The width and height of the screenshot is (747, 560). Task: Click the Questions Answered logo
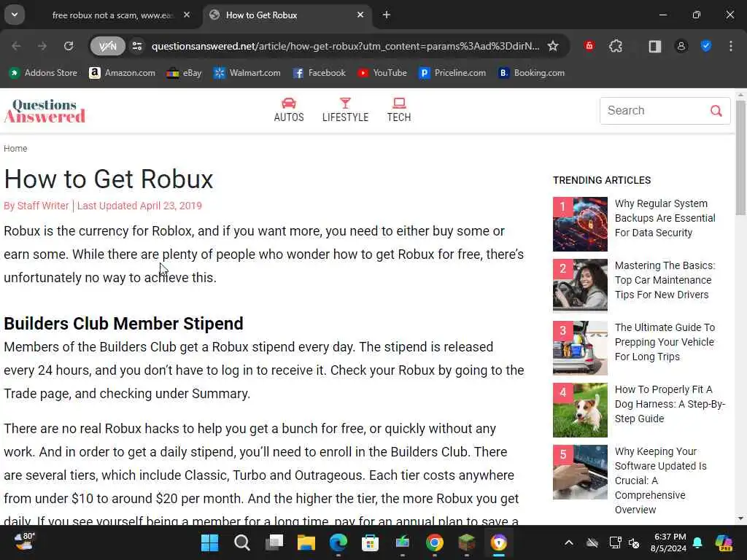[x=44, y=111]
